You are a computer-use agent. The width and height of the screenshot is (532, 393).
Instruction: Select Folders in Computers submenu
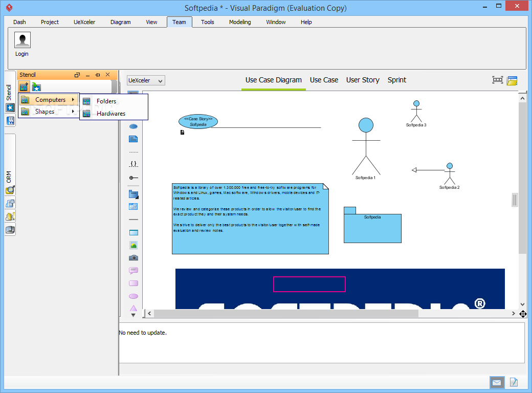[114, 101]
